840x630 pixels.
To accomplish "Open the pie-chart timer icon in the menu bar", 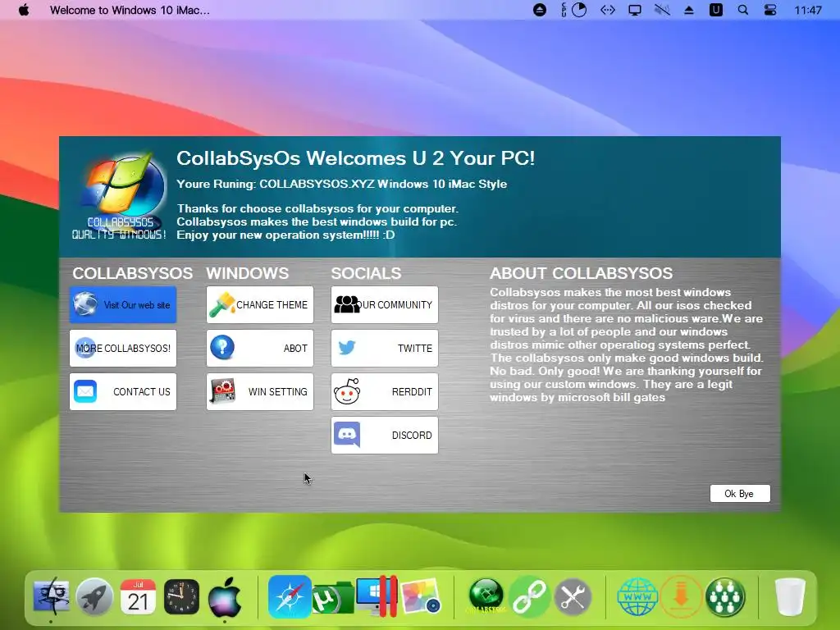I will click(x=580, y=10).
